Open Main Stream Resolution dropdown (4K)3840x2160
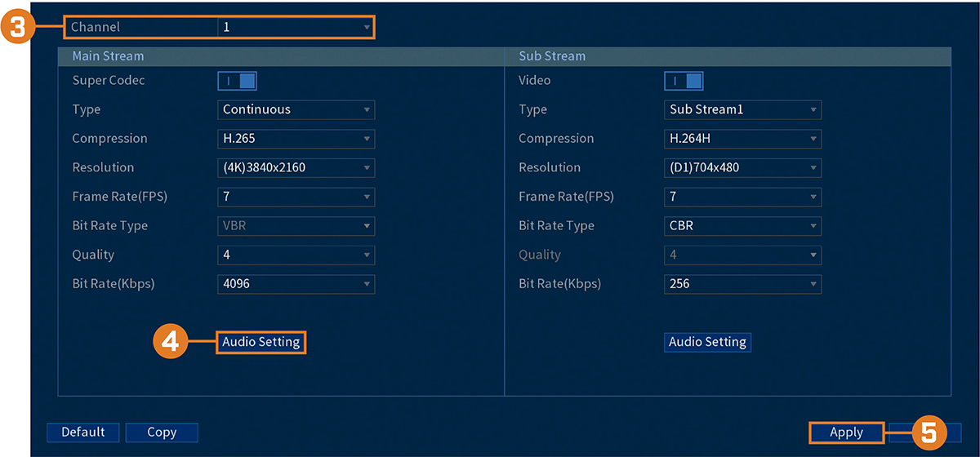The height and width of the screenshot is (457, 980). [296, 168]
